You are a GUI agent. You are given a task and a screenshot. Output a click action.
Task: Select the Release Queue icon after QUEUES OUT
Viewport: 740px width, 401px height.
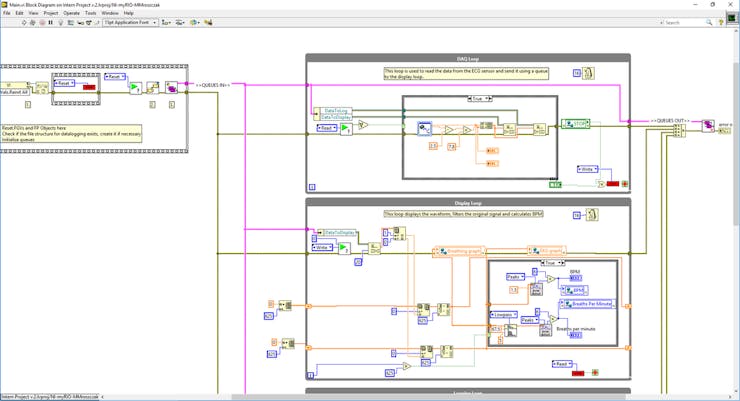click(x=708, y=125)
